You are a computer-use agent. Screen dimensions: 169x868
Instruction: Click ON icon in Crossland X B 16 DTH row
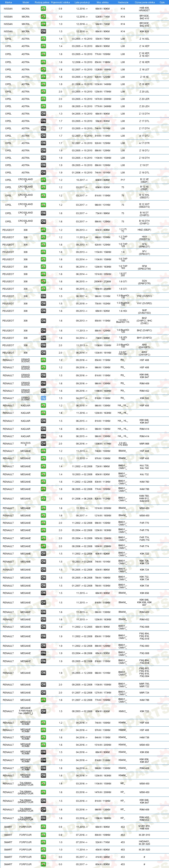(x=43, y=221)
